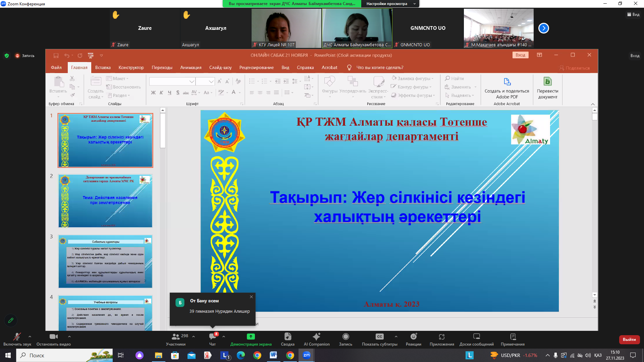Open the Файл tab in PowerPoint
Viewport: 644px width, 362px height.
click(x=56, y=67)
